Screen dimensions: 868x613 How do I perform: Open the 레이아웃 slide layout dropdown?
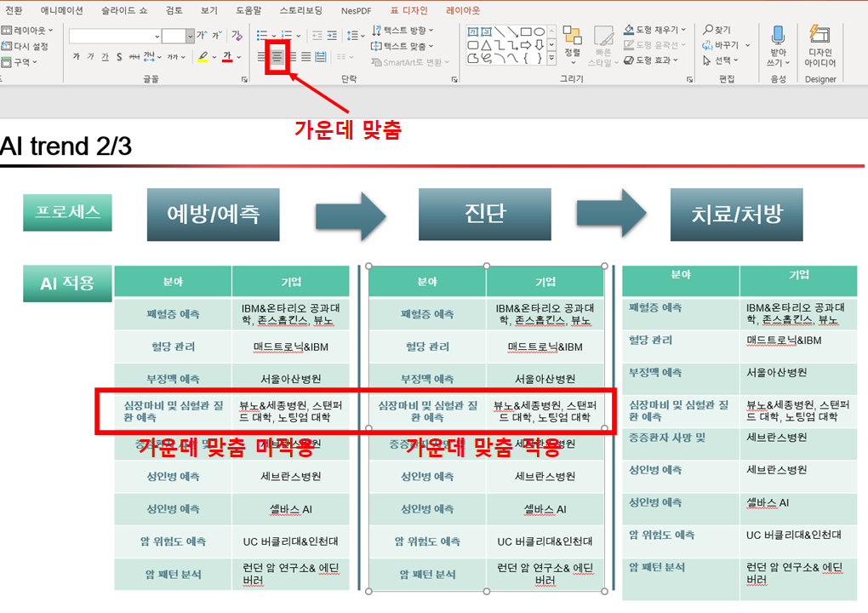(27, 30)
